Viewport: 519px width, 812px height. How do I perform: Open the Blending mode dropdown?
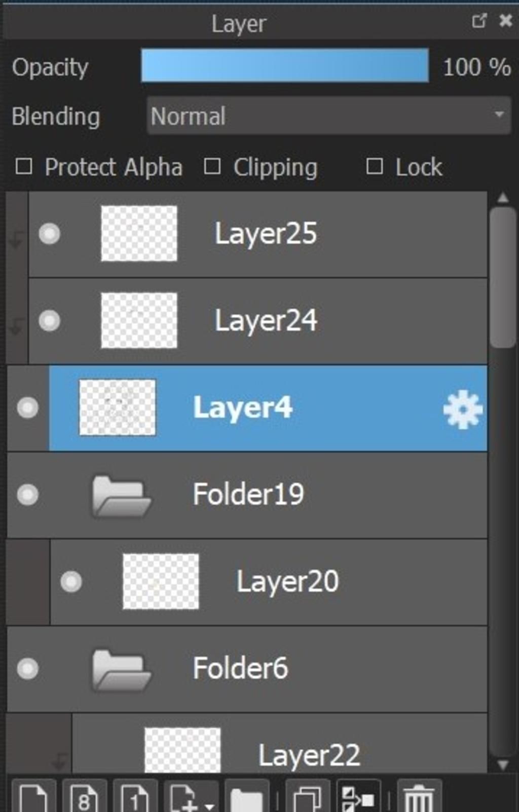coord(328,116)
